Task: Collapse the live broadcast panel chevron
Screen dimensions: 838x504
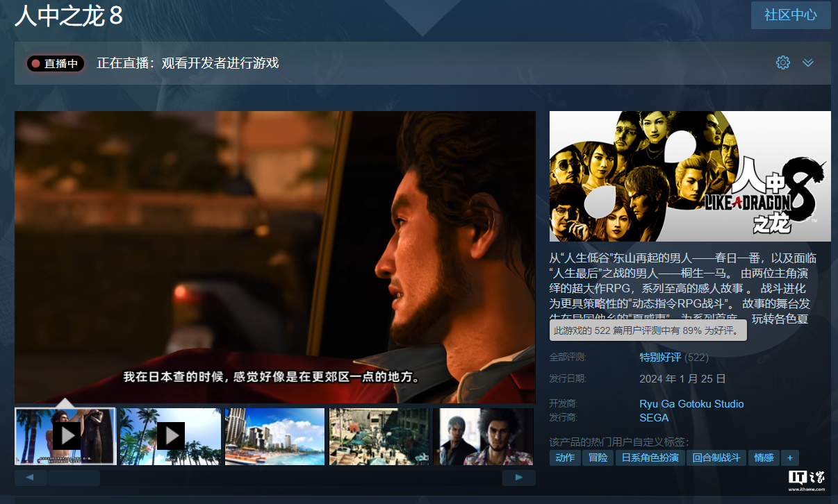Action: [x=808, y=62]
